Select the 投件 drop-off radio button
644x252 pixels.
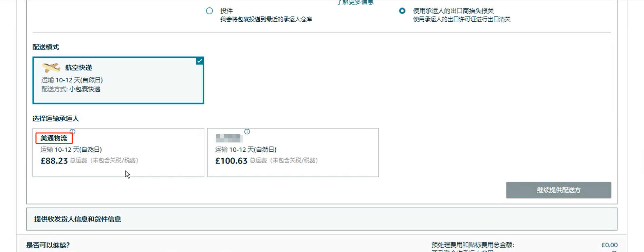209,11
